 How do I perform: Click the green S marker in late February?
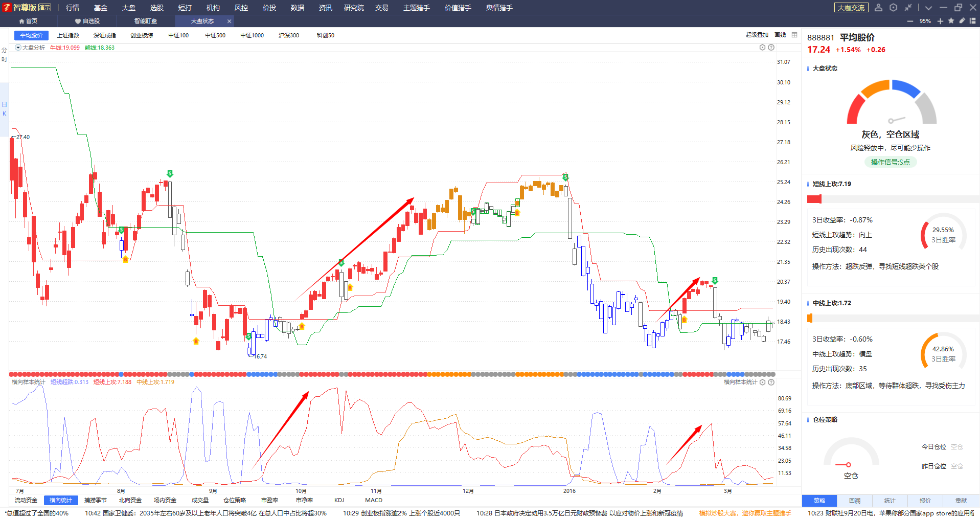[x=715, y=280]
